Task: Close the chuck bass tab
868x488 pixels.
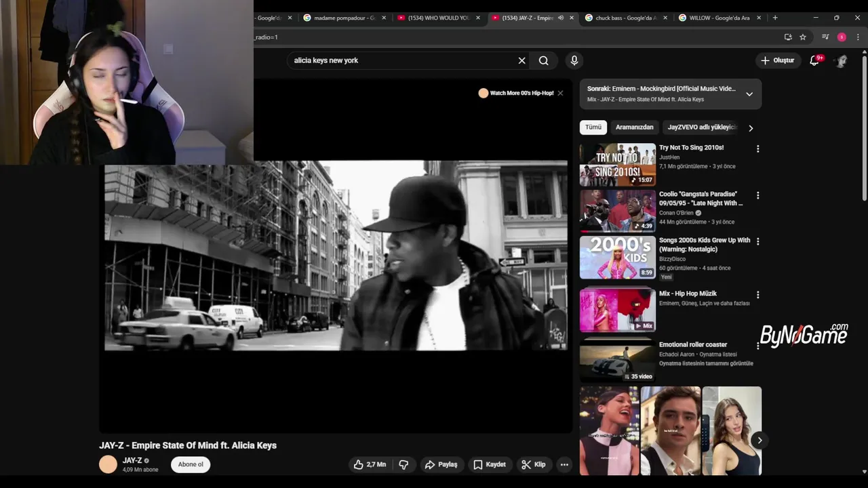Action: tap(665, 18)
